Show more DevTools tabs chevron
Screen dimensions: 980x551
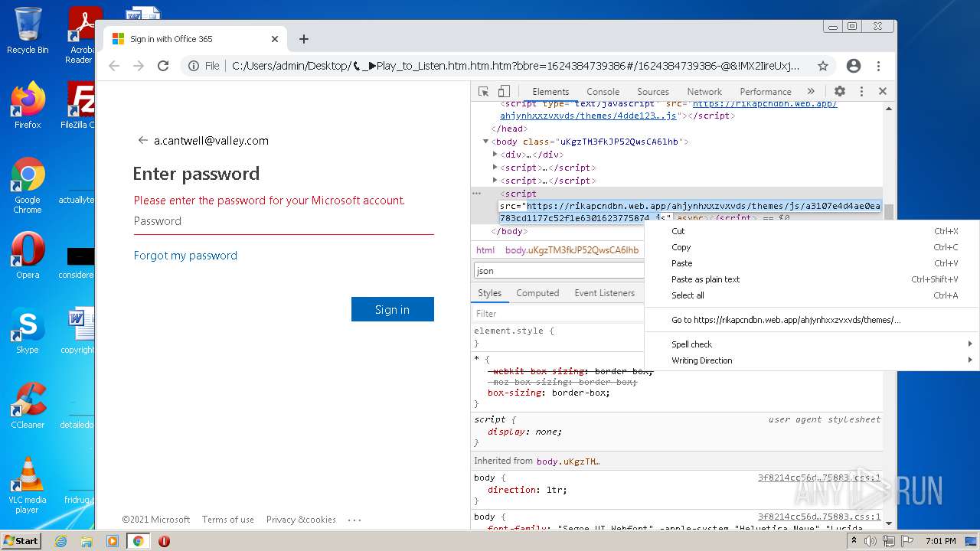pos(811,91)
